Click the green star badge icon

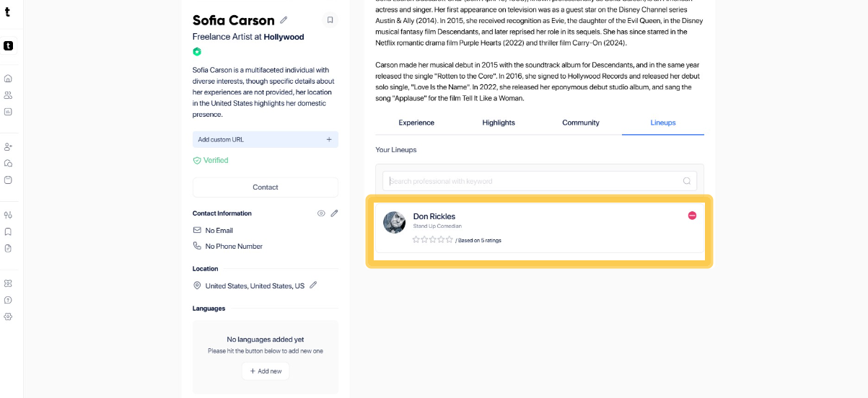pyautogui.click(x=197, y=52)
